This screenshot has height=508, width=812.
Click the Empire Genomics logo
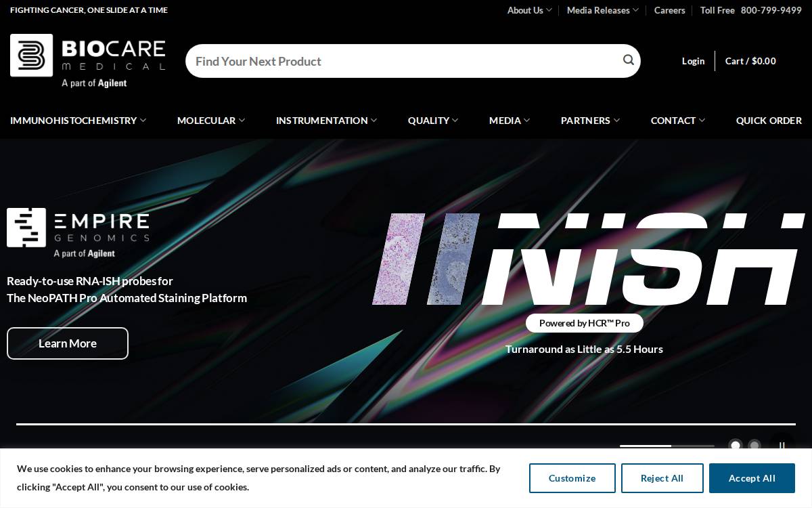pos(78,233)
